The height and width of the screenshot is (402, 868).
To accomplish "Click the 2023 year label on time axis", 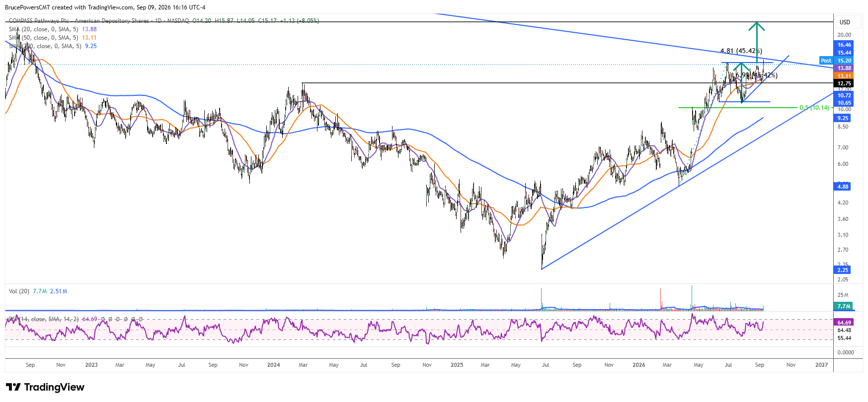I will (91, 365).
